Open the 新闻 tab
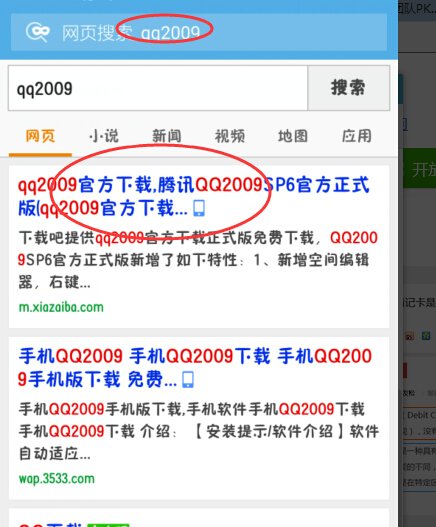 (x=167, y=136)
